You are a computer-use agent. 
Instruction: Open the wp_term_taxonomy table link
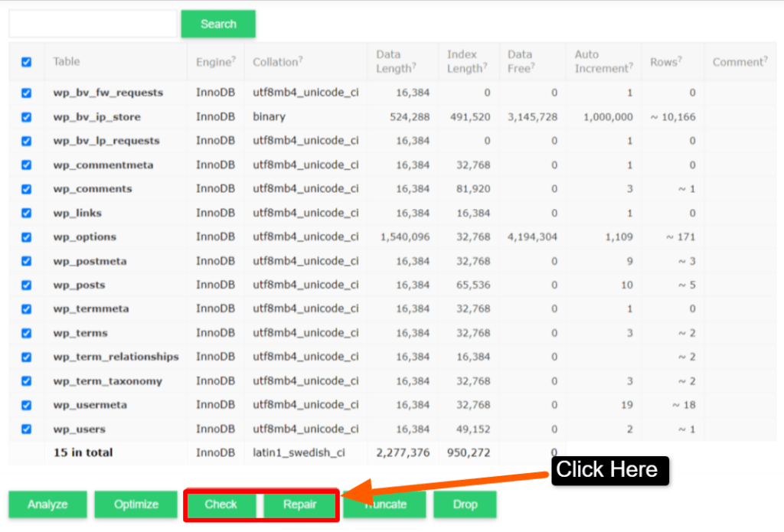(x=107, y=381)
